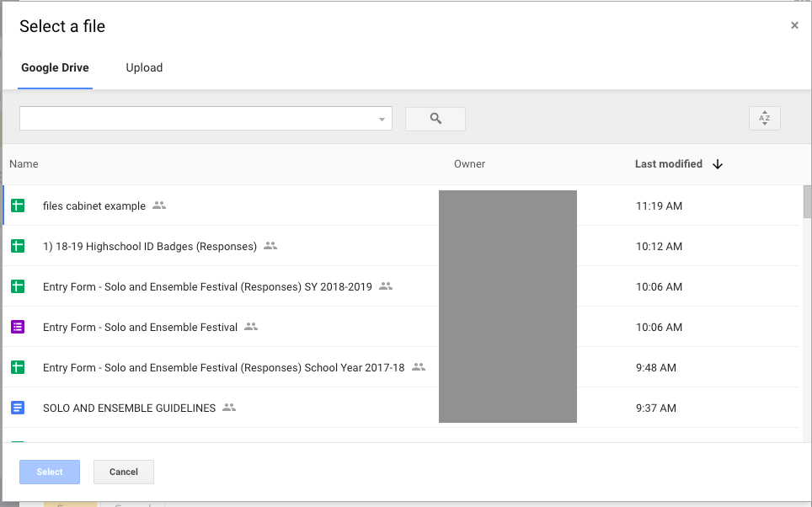
Task: Click inside the Drive search text field
Action: [198, 119]
